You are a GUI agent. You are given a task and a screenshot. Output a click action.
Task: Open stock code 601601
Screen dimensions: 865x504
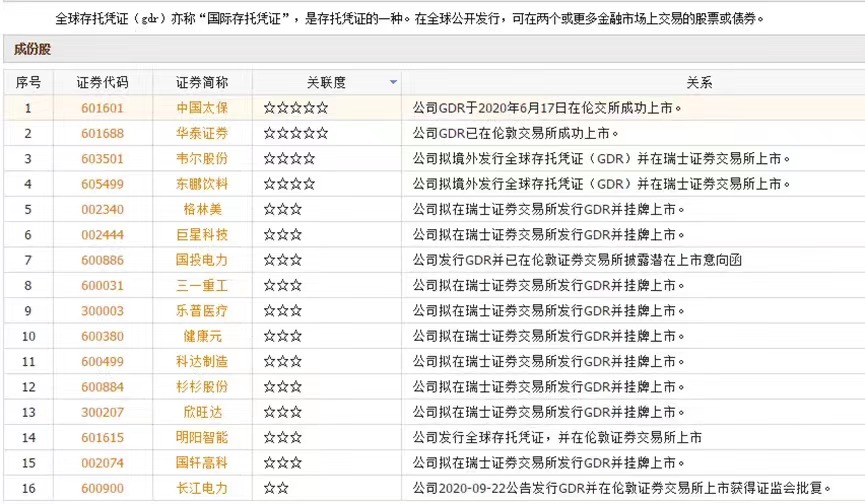pyautogui.click(x=103, y=108)
